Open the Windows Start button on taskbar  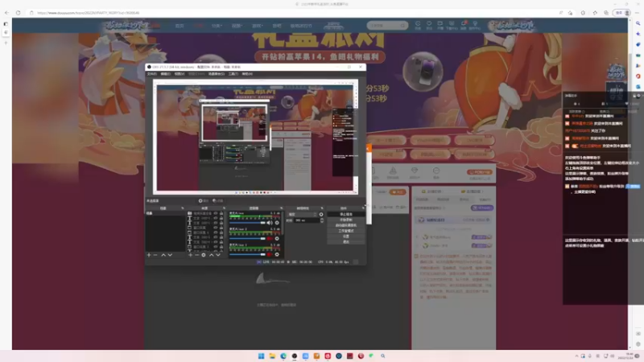point(261,356)
